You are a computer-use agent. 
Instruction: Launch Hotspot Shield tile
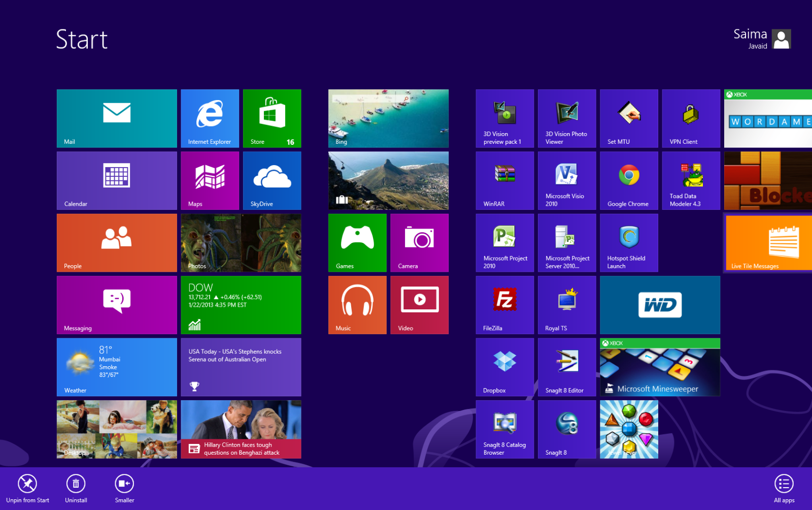point(629,243)
